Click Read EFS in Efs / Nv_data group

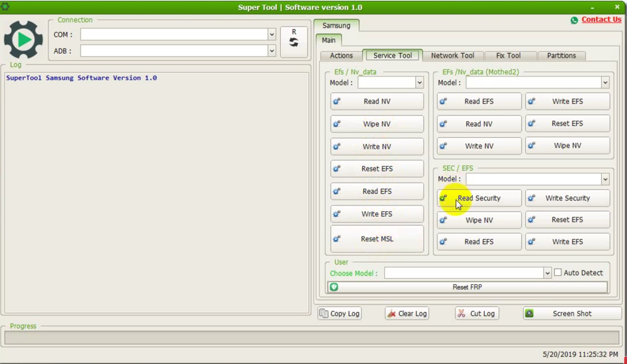(x=377, y=192)
